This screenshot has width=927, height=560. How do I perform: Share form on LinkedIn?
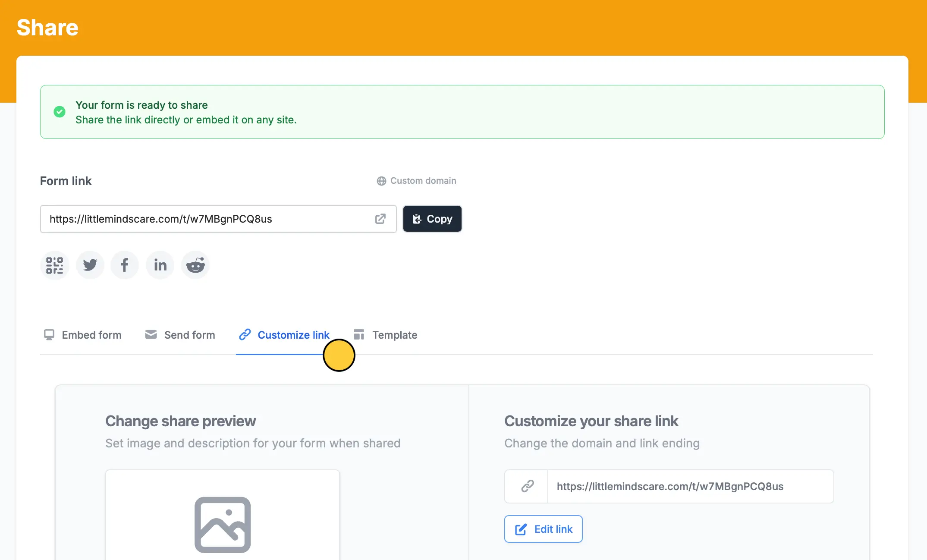[x=160, y=265]
